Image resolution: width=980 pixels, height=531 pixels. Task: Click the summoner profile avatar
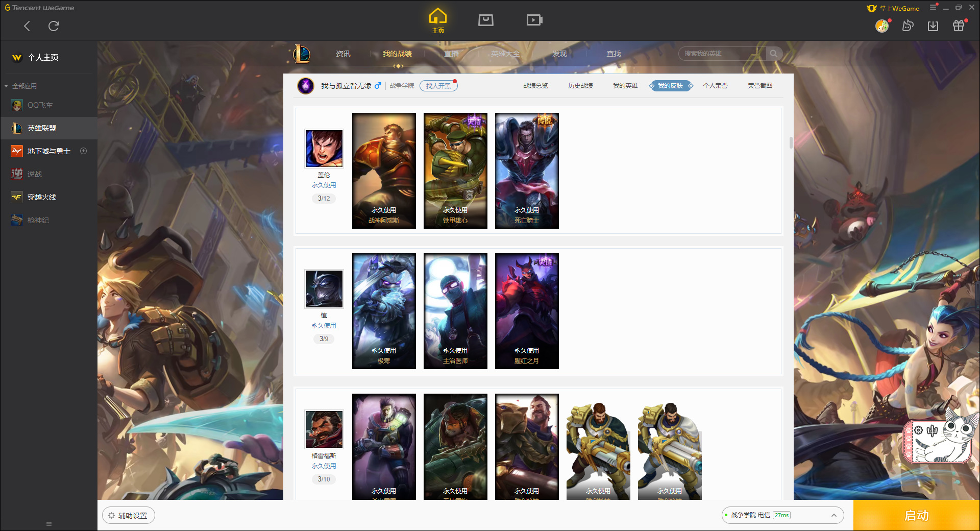306,86
